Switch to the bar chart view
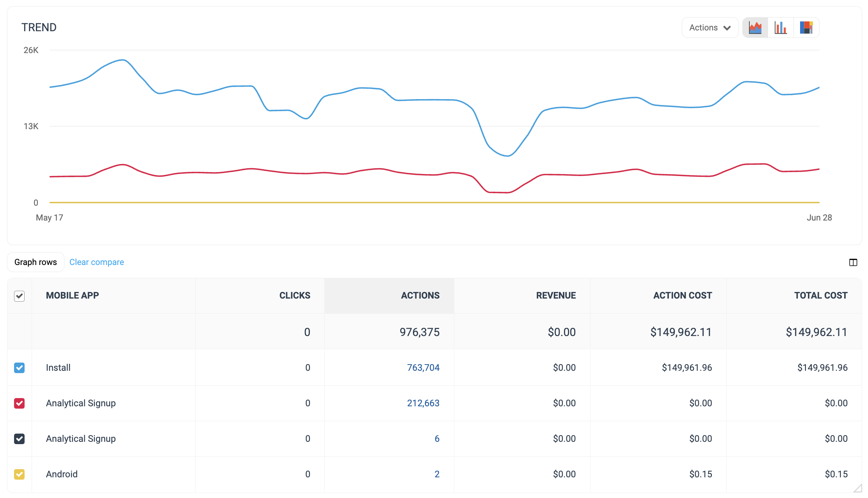868x498 pixels. point(781,28)
